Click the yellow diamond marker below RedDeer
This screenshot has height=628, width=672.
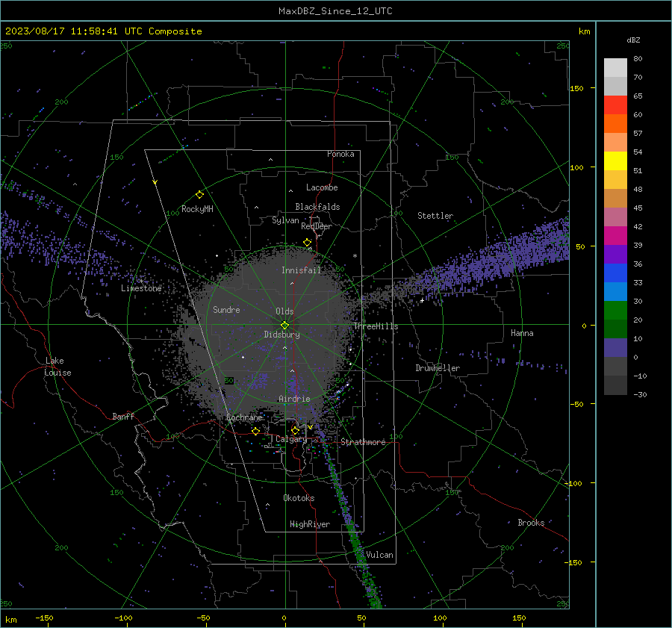[x=307, y=243]
